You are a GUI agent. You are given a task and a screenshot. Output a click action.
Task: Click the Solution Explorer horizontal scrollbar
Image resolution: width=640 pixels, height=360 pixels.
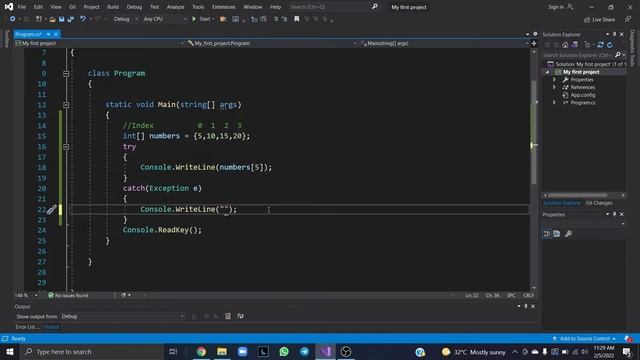584,195
